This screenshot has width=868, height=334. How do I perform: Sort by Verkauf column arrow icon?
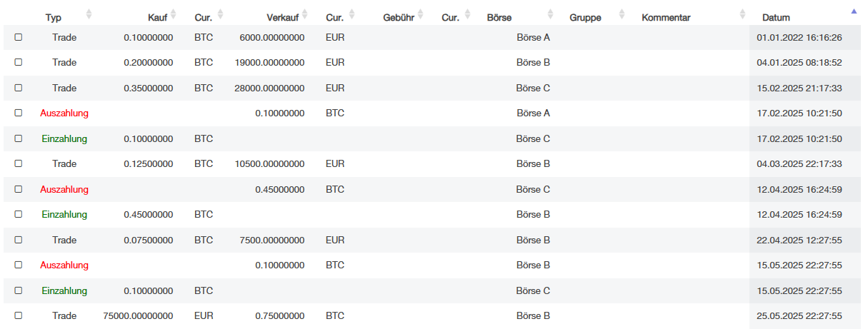[305, 14]
